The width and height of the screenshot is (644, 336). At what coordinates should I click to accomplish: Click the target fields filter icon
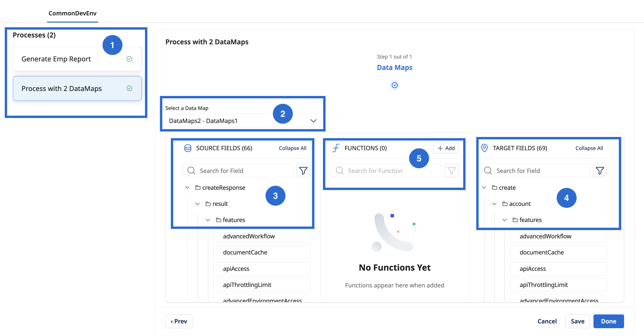[600, 171]
